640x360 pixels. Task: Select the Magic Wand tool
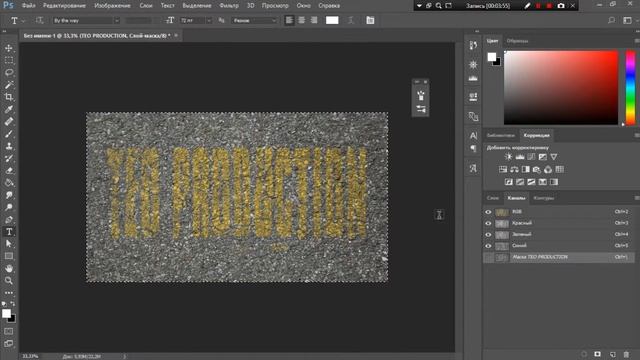(9, 85)
